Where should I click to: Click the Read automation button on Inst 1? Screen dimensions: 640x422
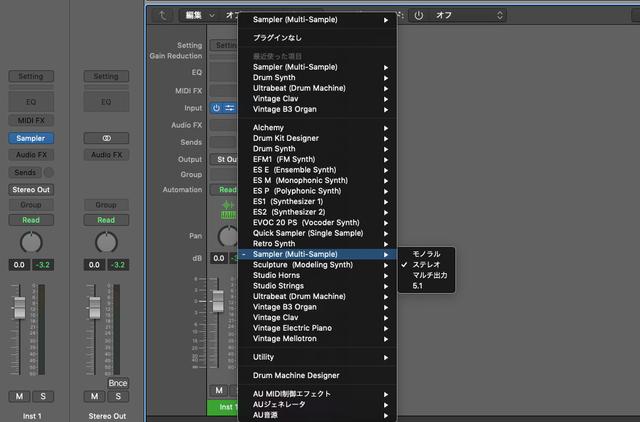(31, 220)
